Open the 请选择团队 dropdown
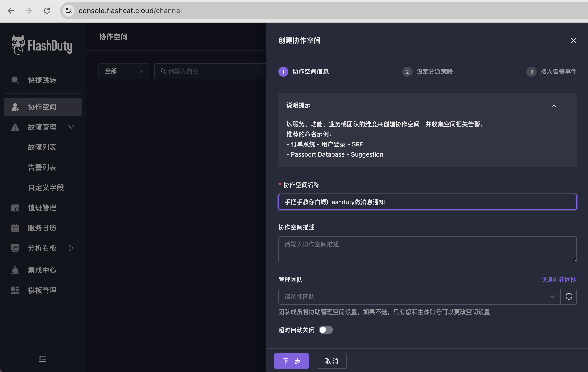588x372 pixels. tap(419, 297)
